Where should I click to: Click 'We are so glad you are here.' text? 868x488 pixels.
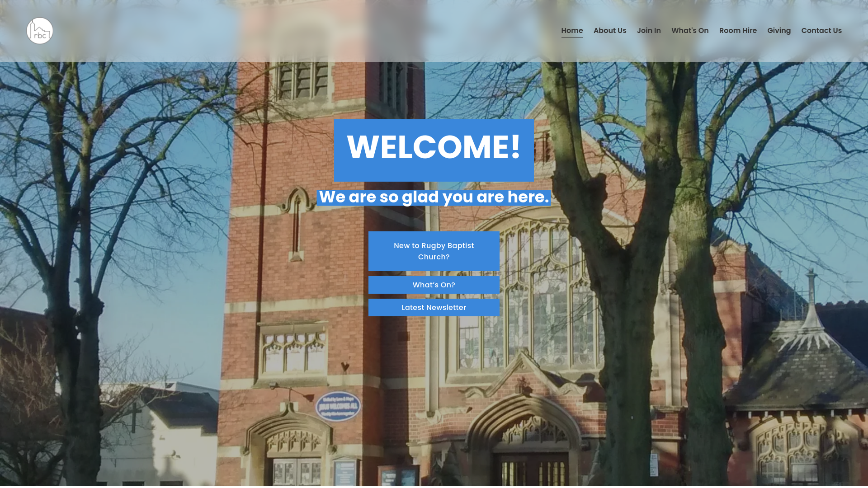(x=434, y=197)
